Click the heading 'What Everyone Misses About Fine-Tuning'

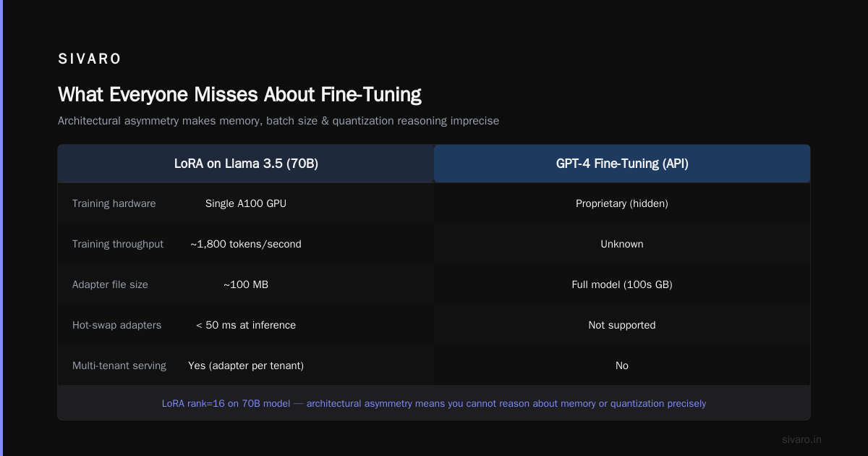click(239, 95)
